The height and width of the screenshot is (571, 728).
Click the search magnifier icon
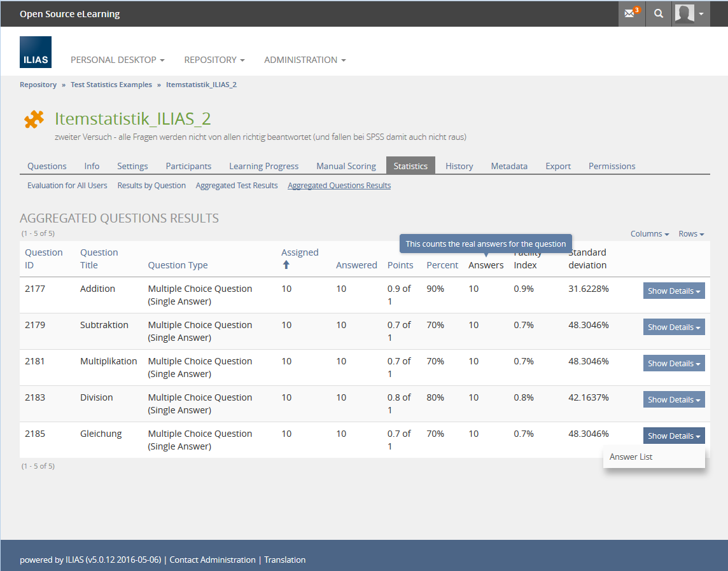point(659,13)
